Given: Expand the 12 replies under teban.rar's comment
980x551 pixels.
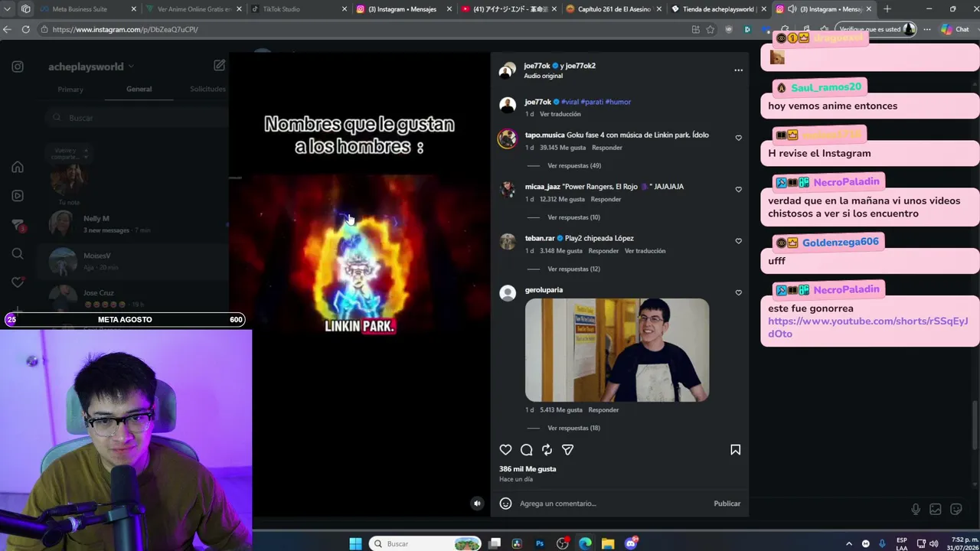Looking at the screenshot, I should click(573, 269).
